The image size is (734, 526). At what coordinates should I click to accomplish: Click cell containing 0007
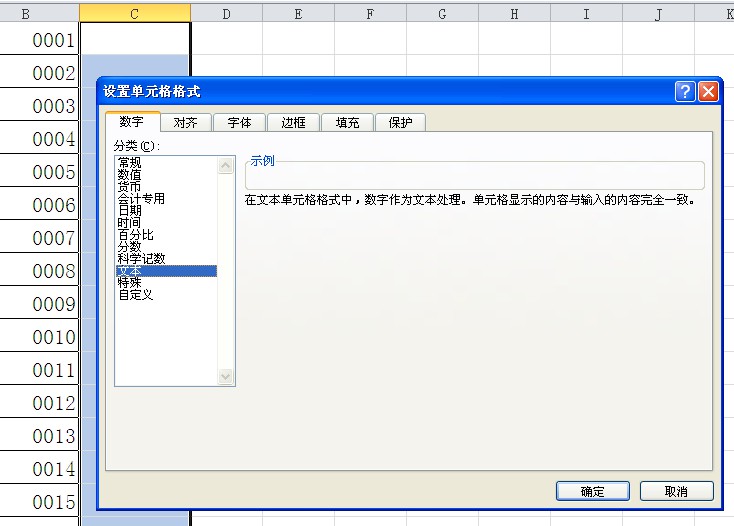[39, 236]
